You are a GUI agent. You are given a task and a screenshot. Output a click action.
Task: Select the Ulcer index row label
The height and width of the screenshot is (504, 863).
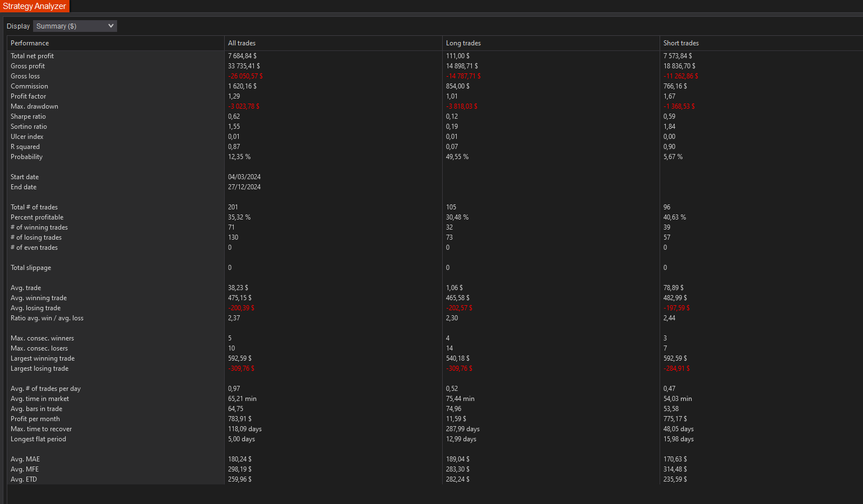pyautogui.click(x=27, y=137)
